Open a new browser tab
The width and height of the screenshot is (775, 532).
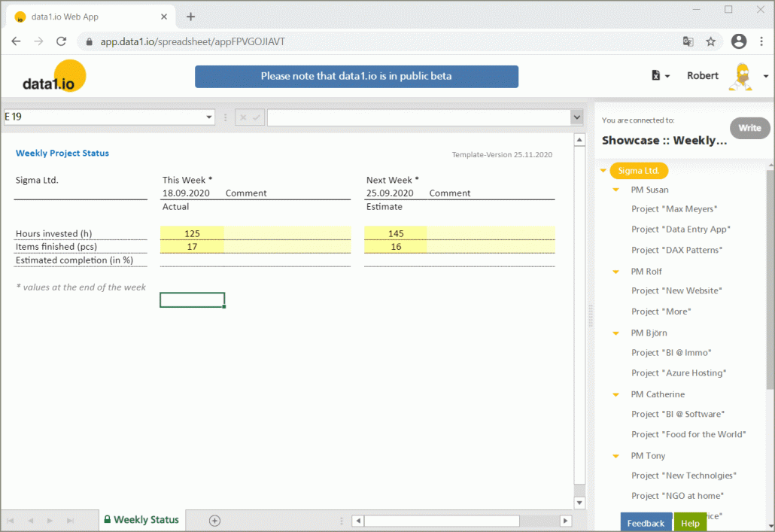[x=191, y=17]
